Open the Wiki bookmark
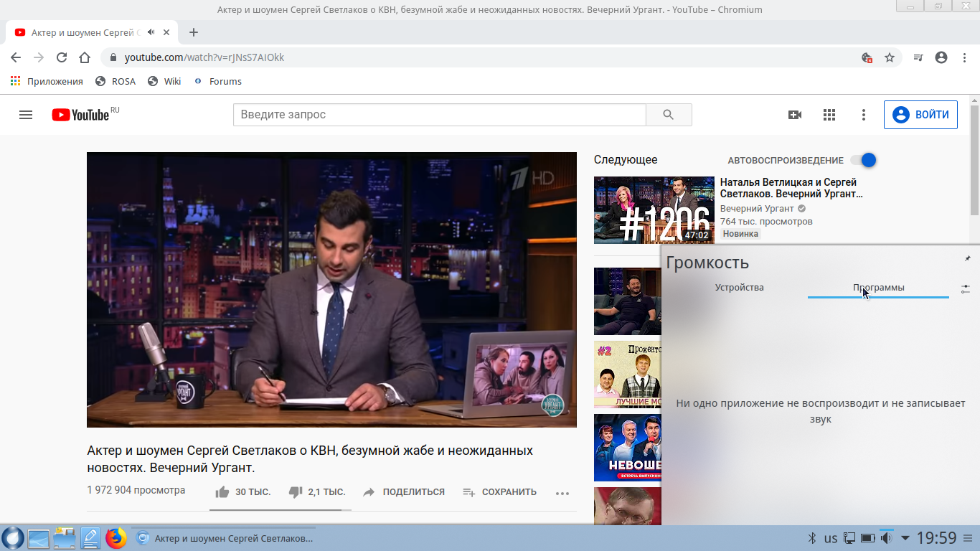The width and height of the screenshot is (980, 551). coord(164,81)
